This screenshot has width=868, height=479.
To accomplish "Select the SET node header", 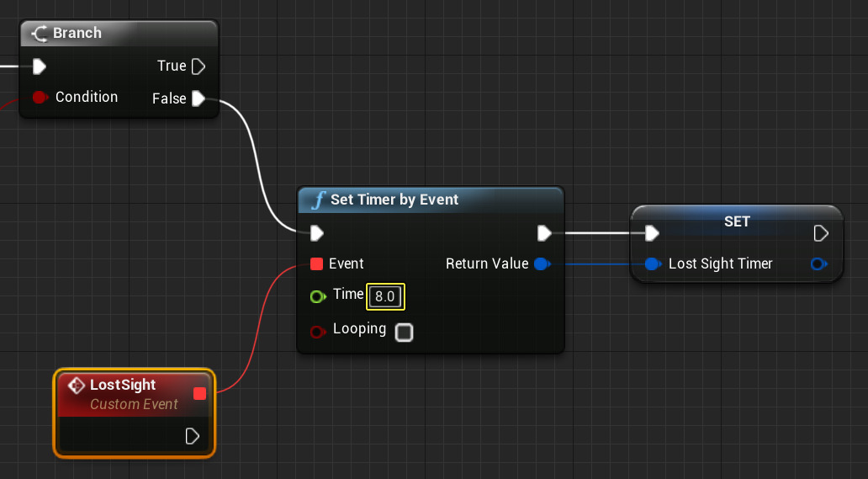I will tap(737, 220).
